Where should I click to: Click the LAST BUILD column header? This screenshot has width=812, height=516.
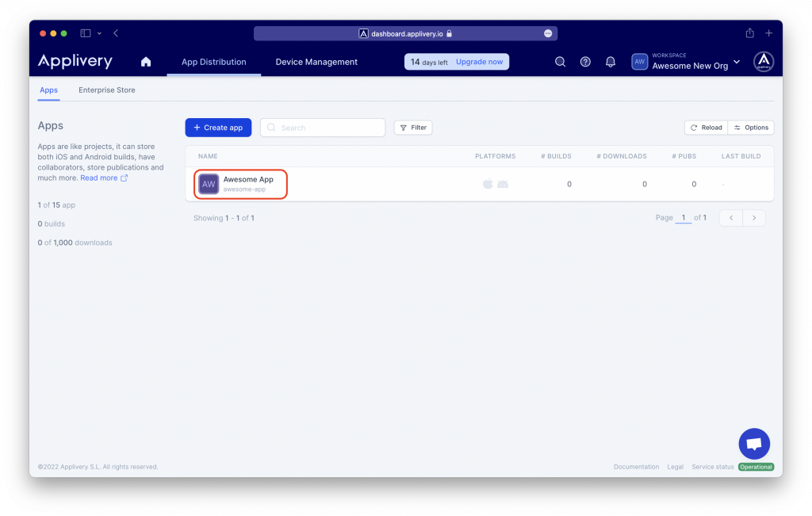(741, 156)
